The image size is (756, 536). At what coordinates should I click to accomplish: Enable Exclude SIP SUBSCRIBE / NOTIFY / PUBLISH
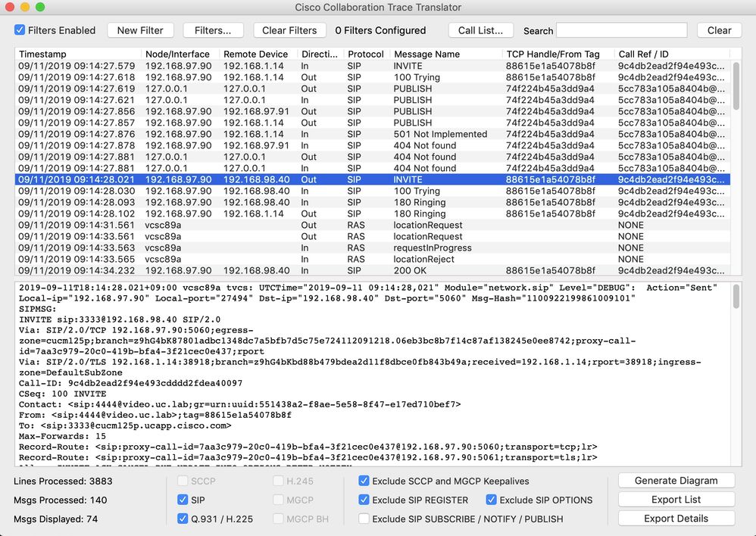click(x=364, y=519)
